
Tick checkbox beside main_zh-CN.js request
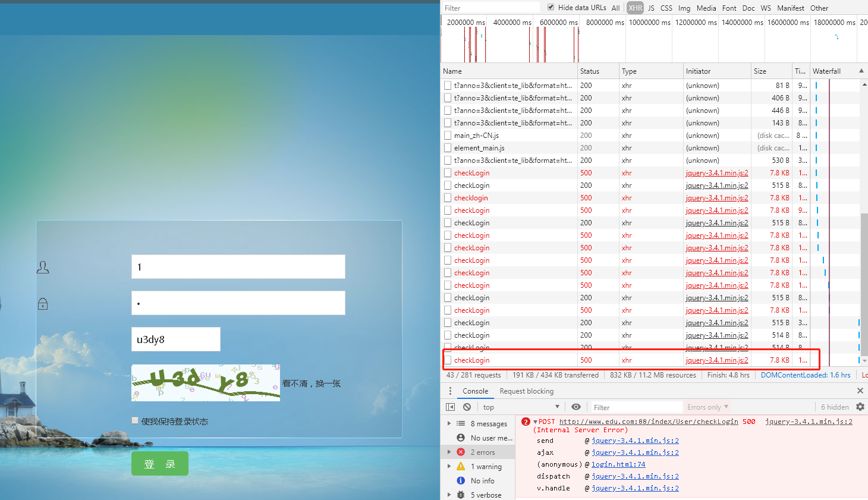click(x=448, y=136)
